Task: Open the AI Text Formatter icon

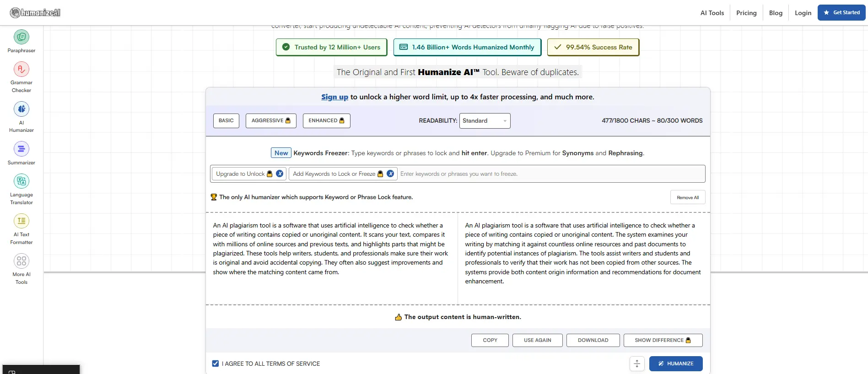Action: pos(22,221)
